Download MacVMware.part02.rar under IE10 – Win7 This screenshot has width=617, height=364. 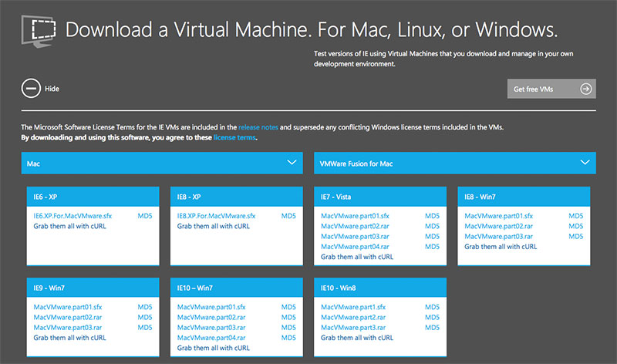click(x=211, y=317)
